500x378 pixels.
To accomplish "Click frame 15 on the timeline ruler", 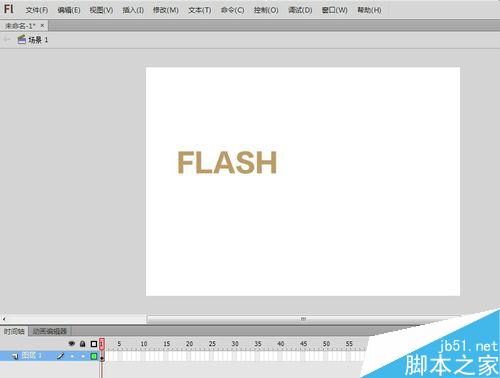I will tap(167, 344).
